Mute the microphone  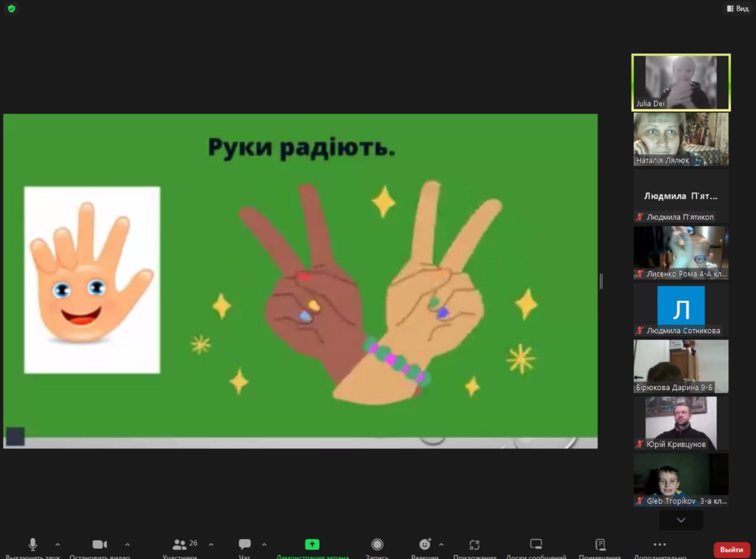(33, 544)
